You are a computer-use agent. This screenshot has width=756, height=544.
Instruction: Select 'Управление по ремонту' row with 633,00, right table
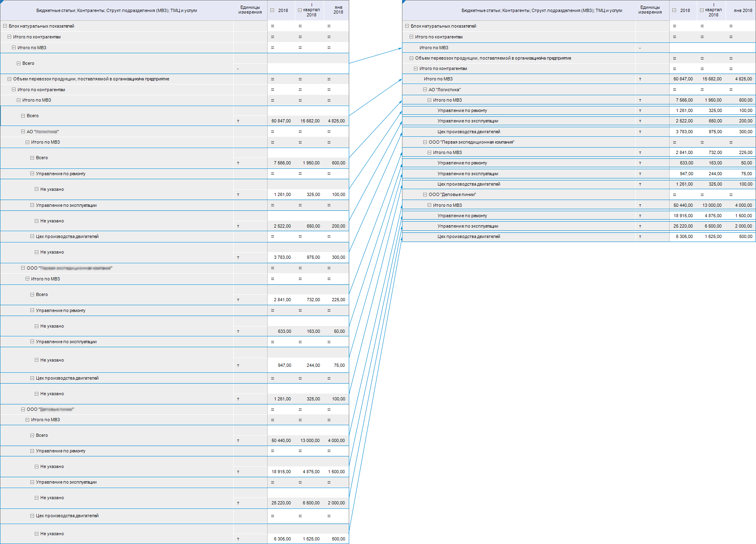click(579, 163)
